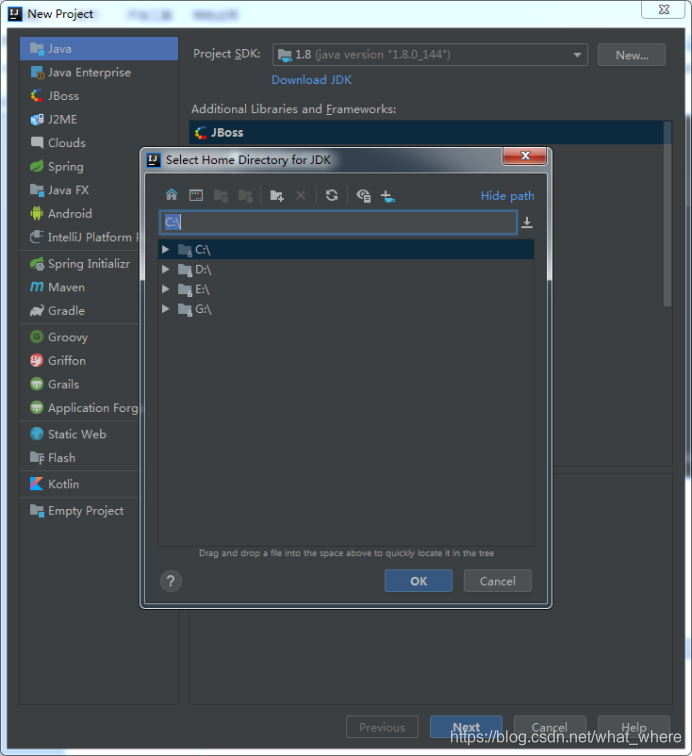This screenshot has height=756, width=692.
Task: Select the C:\ drive row
Action: pyautogui.click(x=346, y=249)
